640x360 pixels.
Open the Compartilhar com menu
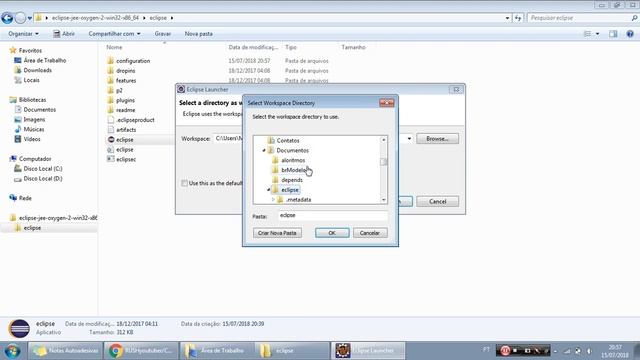coord(114,34)
